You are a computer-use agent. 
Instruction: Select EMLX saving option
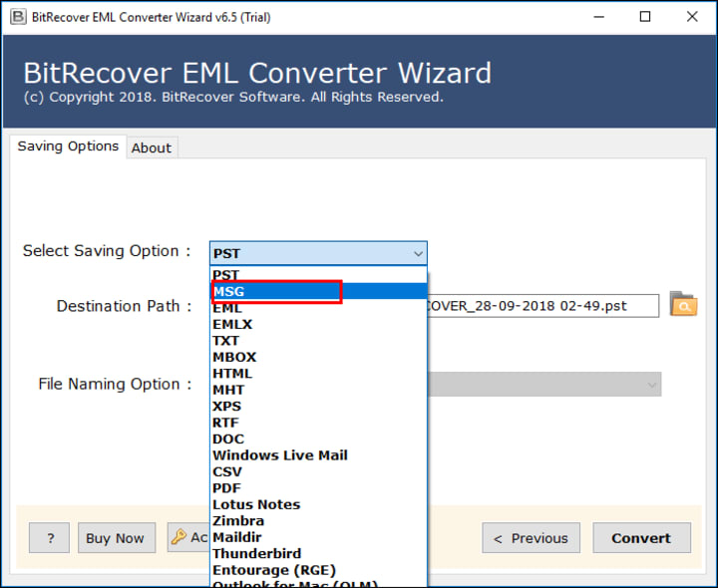pyautogui.click(x=318, y=324)
